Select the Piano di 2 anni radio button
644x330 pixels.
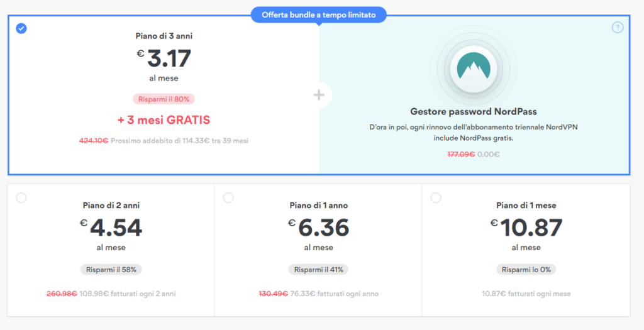[21, 198]
